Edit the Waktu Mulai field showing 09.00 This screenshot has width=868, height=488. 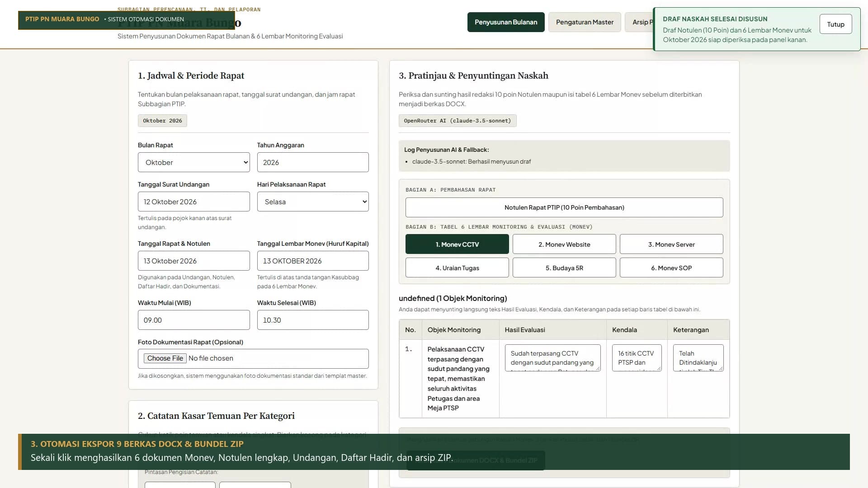click(193, 320)
